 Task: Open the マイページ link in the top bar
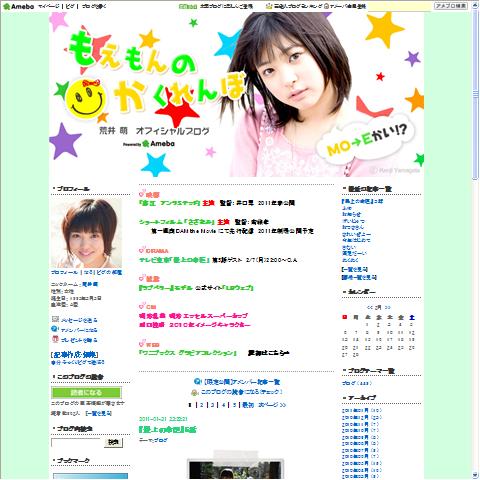point(49,6)
